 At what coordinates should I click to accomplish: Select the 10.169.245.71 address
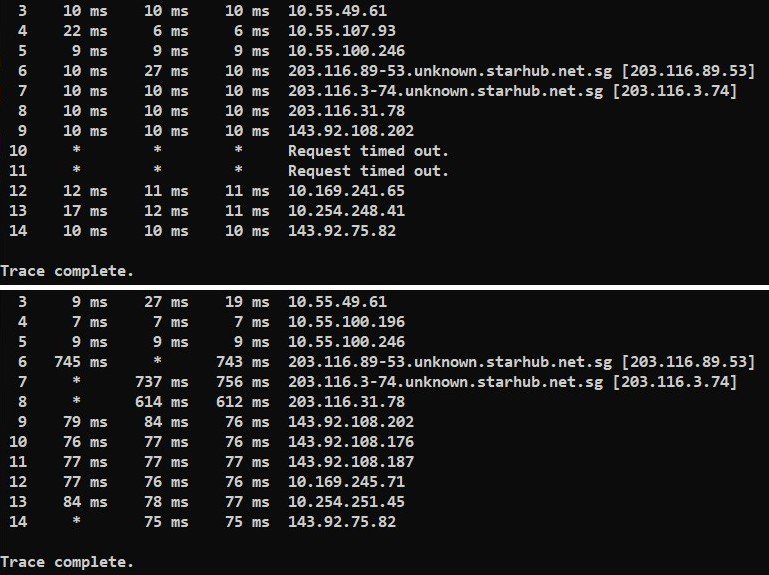coord(346,482)
